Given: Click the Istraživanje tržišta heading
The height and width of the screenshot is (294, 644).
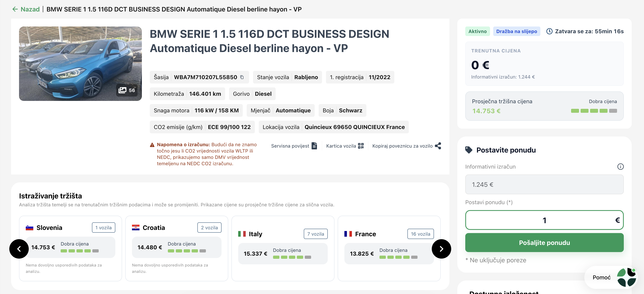Looking at the screenshot, I should [x=51, y=196].
